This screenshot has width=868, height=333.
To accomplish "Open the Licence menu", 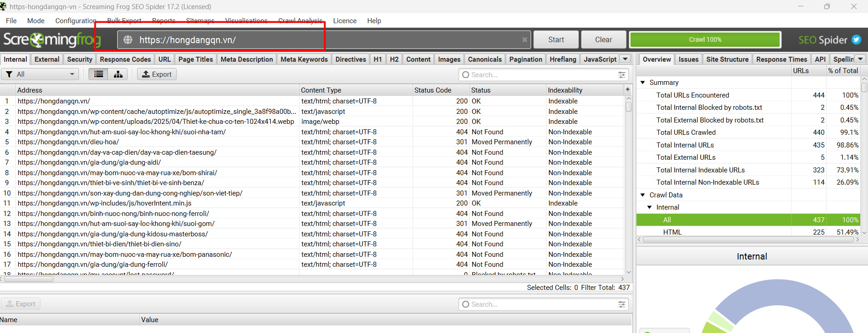I will tap(345, 21).
